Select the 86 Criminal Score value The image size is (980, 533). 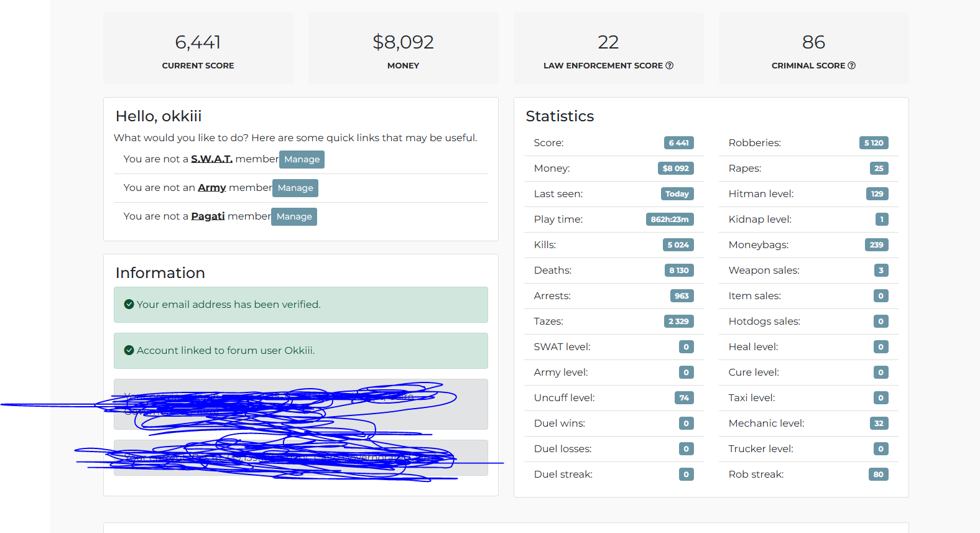813,42
